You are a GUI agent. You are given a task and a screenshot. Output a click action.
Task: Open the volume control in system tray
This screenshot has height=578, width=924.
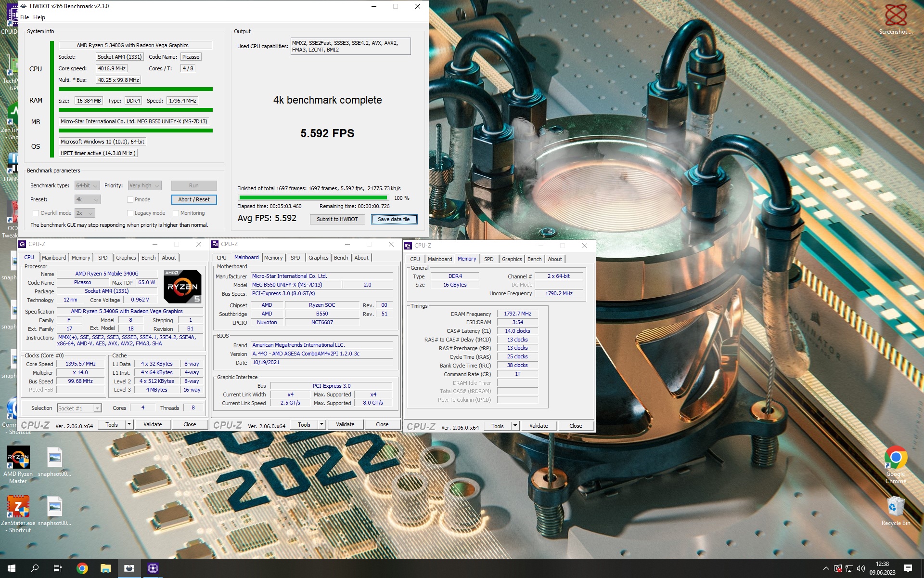(861, 568)
